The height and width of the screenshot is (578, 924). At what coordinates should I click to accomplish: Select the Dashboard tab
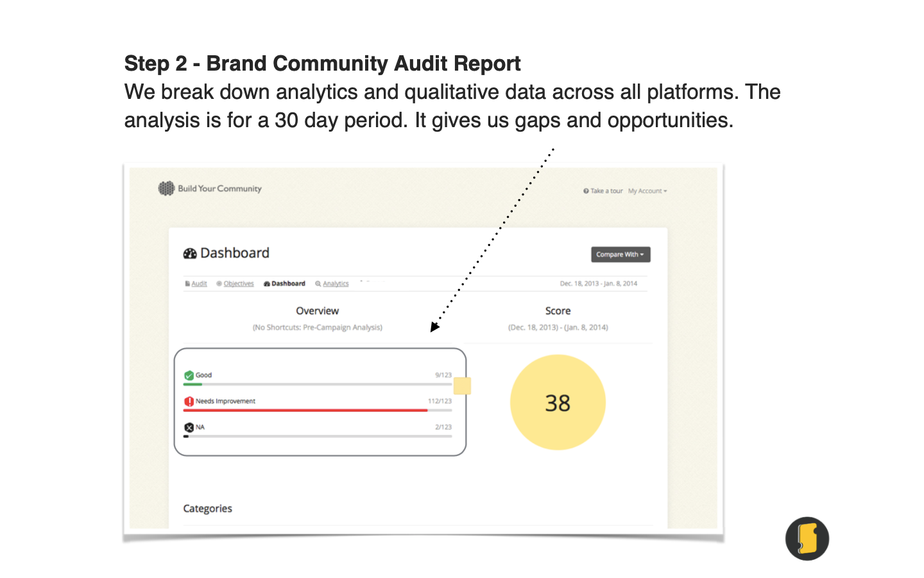pyautogui.click(x=284, y=283)
